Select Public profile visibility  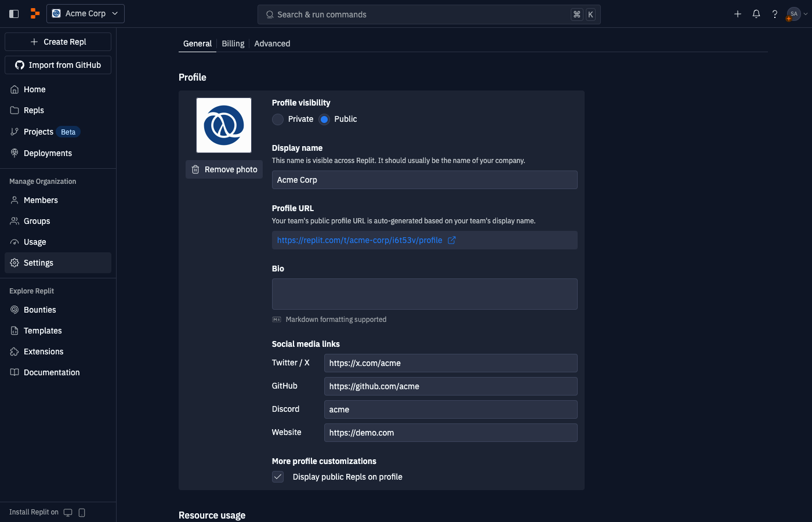[x=324, y=119]
